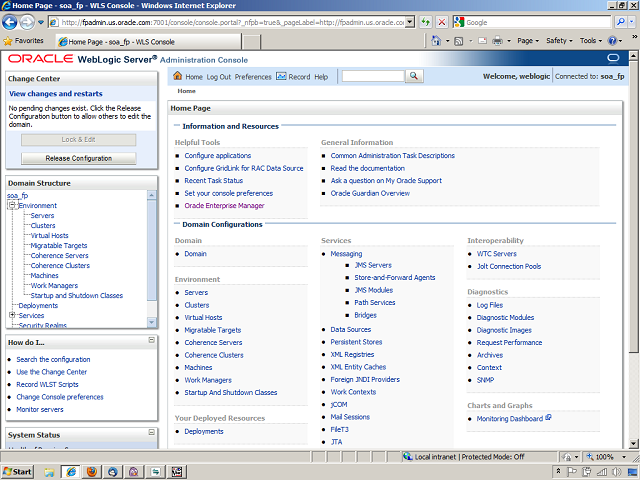Screen dimensions: 640x480
Task: Click the Home icon in console toolbar
Action: (178, 77)
